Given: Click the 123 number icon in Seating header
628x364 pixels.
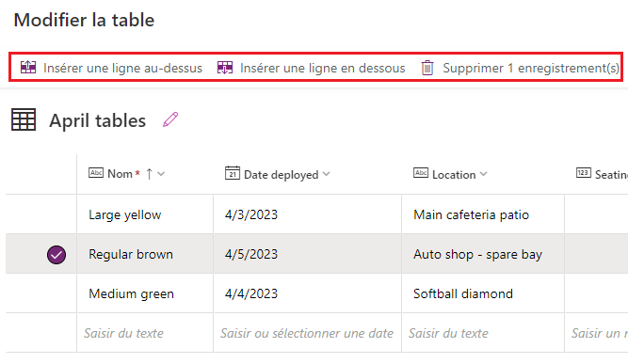Looking at the screenshot, I should point(583,173).
